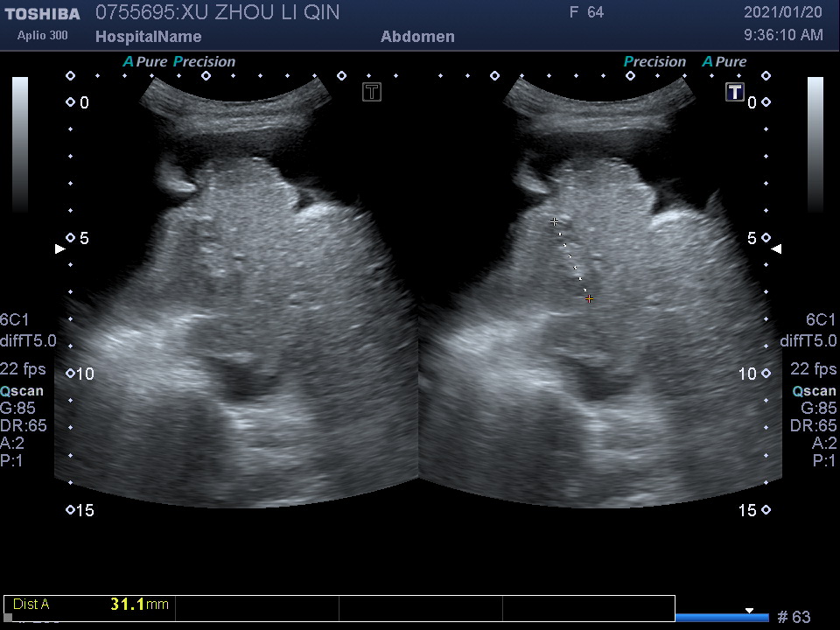This screenshot has height=630, width=840.
Task: Click the left Precision label
Action: pos(205,61)
